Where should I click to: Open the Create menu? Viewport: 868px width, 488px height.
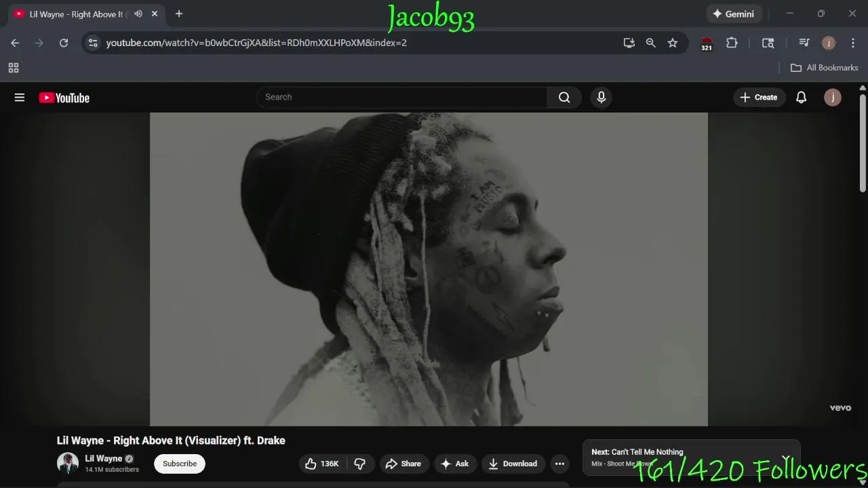(x=758, y=97)
